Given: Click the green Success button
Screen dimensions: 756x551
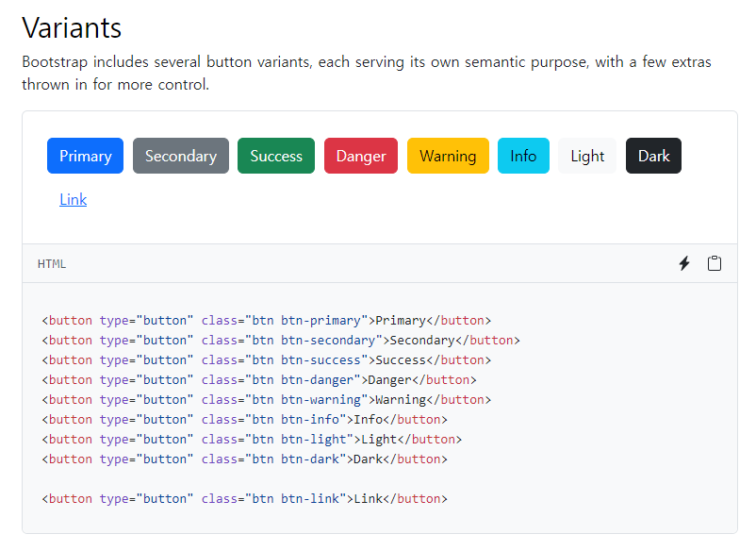Looking at the screenshot, I should [276, 156].
